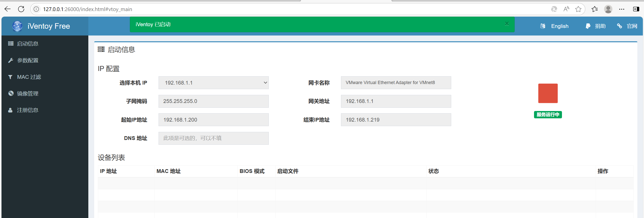Viewport: 644px width, 218px height.
Task: Add page to favorites star icon
Action: point(578,9)
